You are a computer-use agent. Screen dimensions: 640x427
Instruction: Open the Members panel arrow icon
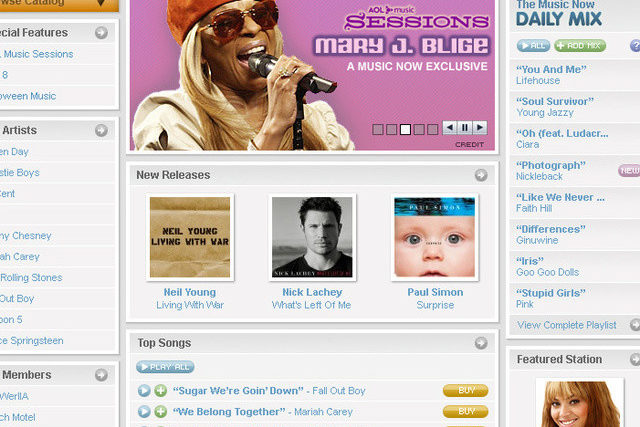[102, 375]
